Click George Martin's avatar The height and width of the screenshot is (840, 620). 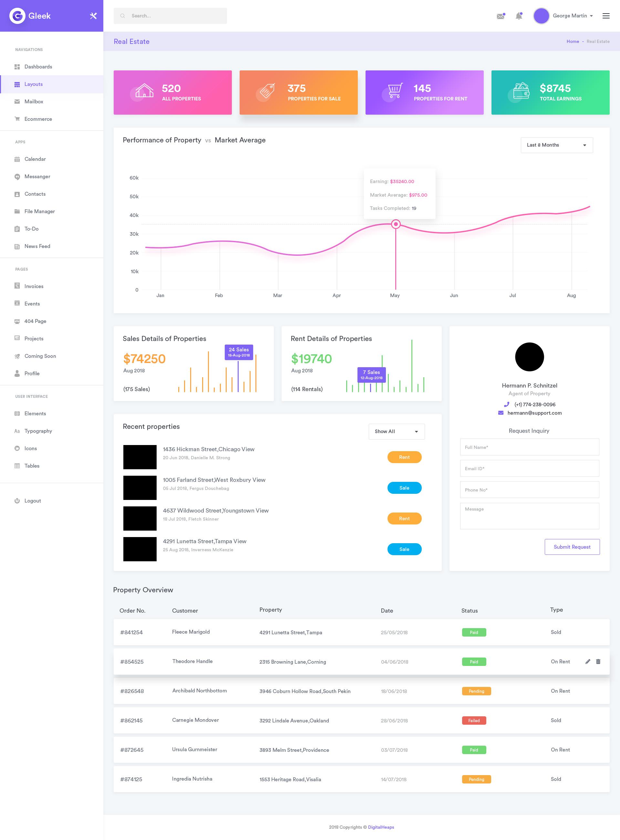coord(541,16)
